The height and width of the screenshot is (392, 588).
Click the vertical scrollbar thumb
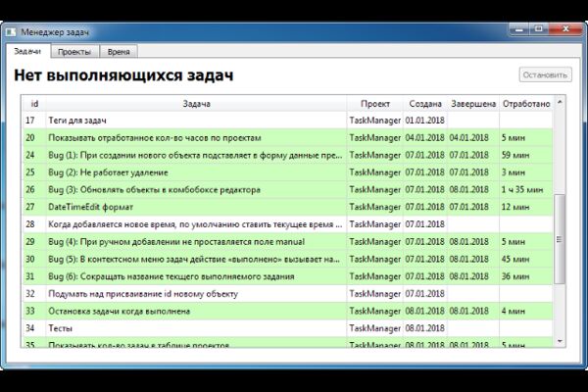(560, 239)
